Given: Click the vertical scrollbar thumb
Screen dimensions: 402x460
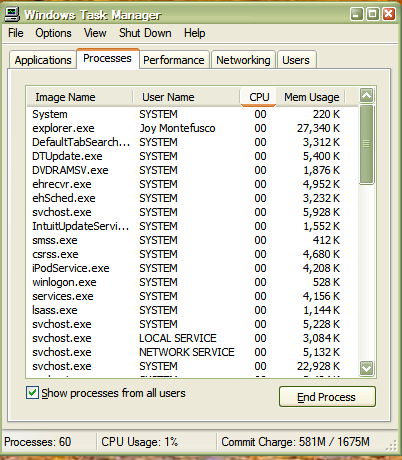Looking at the screenshot, I should pos(366,144).
